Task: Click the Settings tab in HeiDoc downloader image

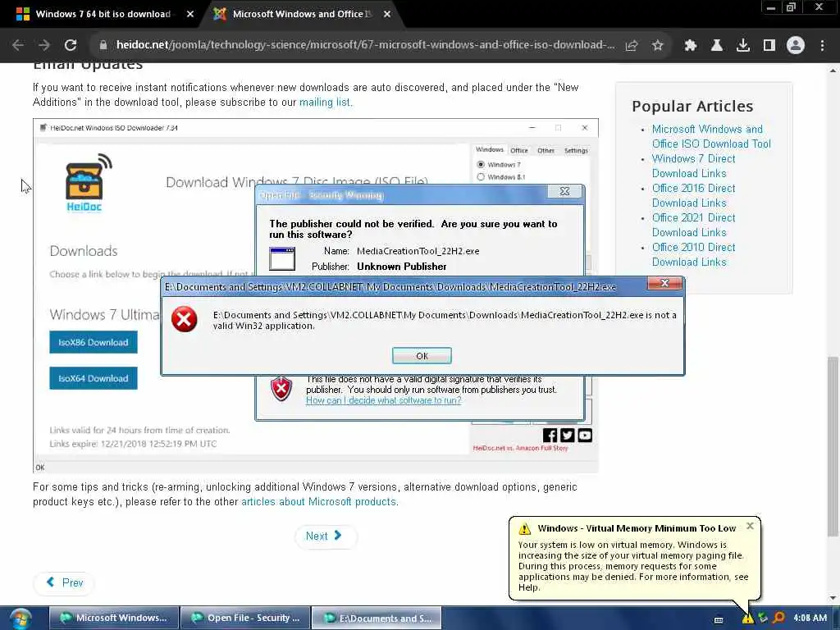Action: coord(576,151)
